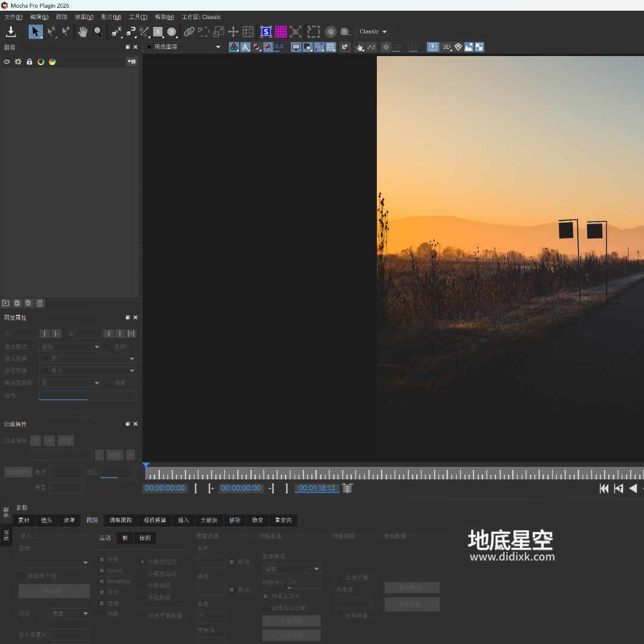Click the link layers chain icon
Image resolution: width=644 pixels, height=644 pixels.
tap(189, 32)
